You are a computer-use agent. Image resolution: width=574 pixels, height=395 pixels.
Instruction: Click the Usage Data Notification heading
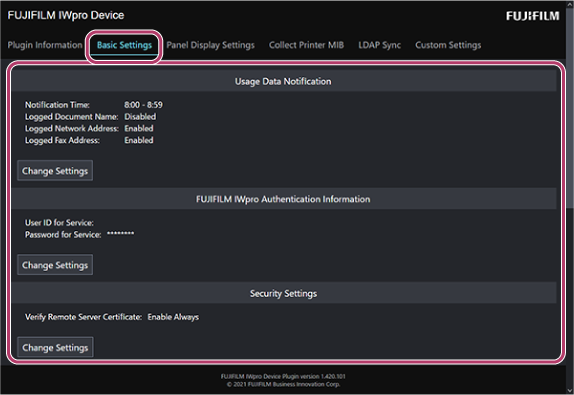tap(283, 81)
